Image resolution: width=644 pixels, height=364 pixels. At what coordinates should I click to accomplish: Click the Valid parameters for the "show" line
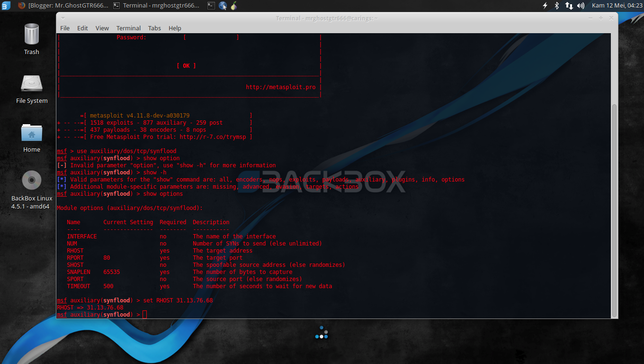pyautogui.click(x=260, y=180)
